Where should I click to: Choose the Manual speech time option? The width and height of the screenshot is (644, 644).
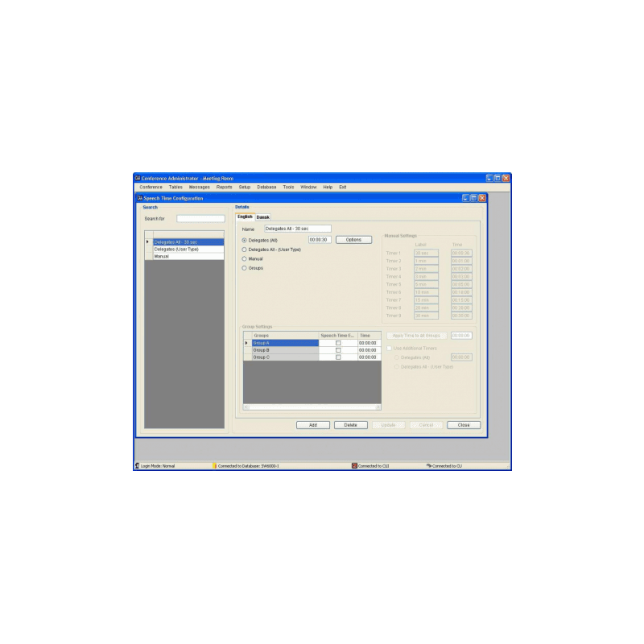click(243, 258)
